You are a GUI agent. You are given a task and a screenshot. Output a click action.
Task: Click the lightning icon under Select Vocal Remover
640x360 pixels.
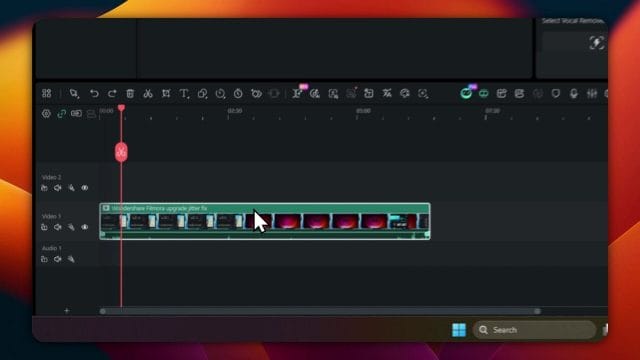tap(596, 43)
